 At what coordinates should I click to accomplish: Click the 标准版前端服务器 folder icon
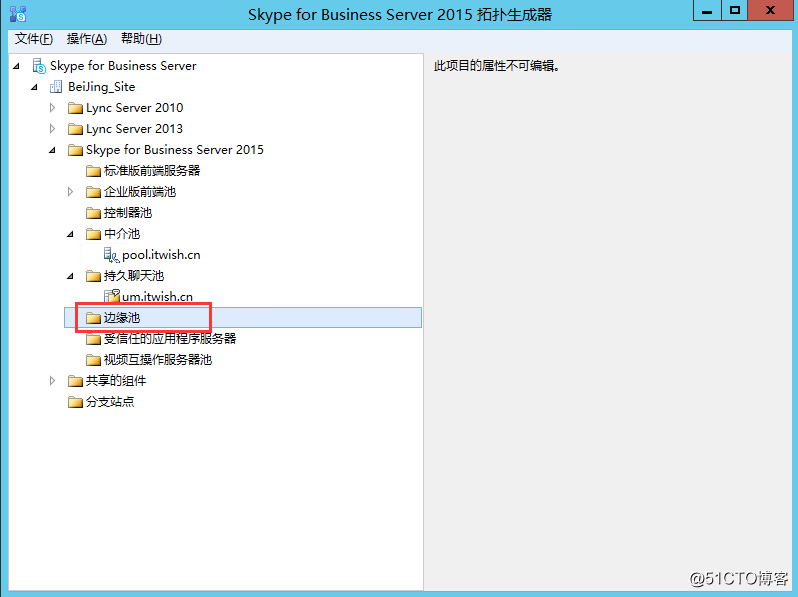click(93, 170)
